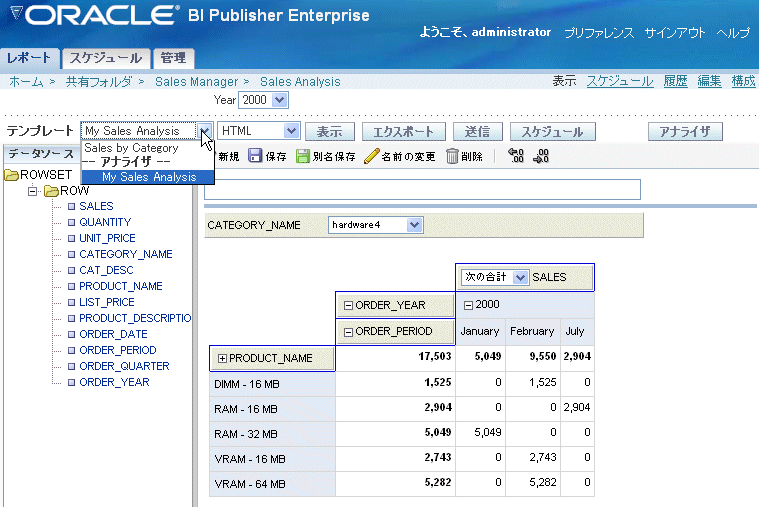This screenshot has width=759, height=507.
Task: Select Sales by Category template option
Action: 132,148
